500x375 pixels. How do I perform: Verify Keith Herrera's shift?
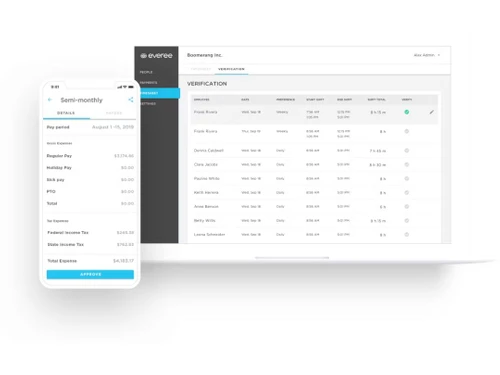[x=407, y=193]
